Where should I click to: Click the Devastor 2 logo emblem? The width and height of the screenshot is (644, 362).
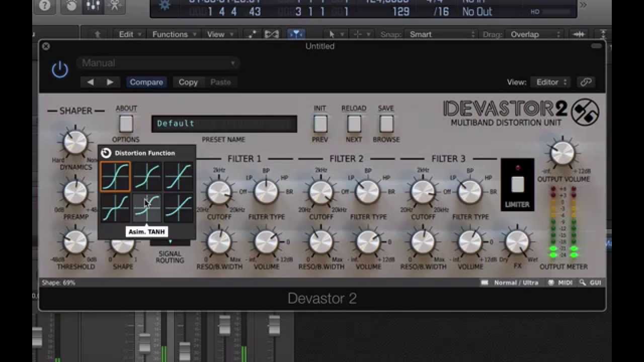(585, 112)
